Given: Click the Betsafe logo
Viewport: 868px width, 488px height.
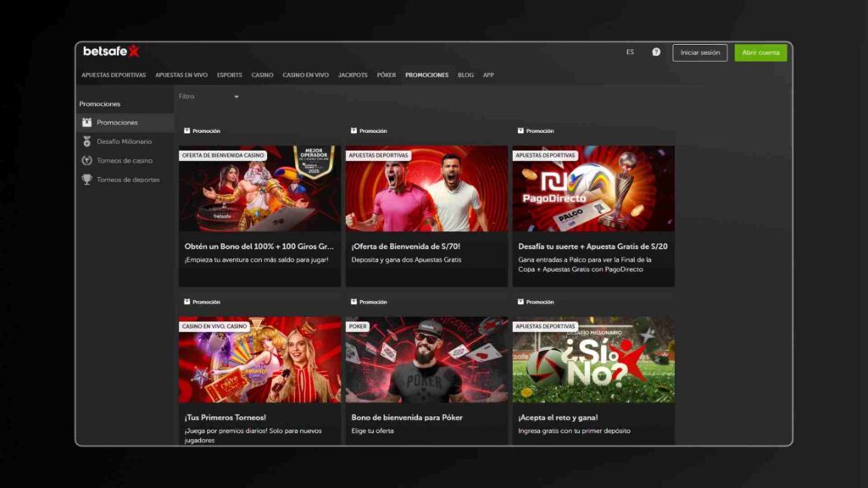Looking at the screenshot, I should (110, 52).
